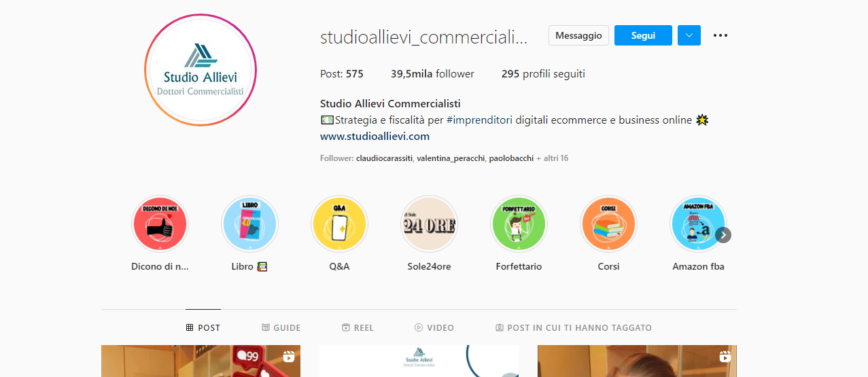Screen dimensions: 868x377
Task: Click the Forfettario highlight label text
Action: click(519, 267)
